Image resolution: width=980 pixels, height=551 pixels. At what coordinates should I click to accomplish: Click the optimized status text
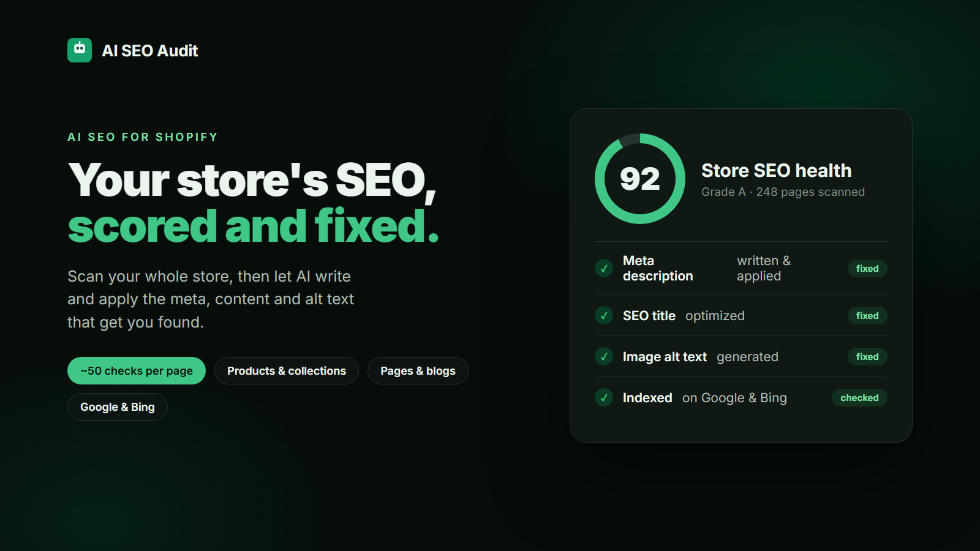(715, 316)
